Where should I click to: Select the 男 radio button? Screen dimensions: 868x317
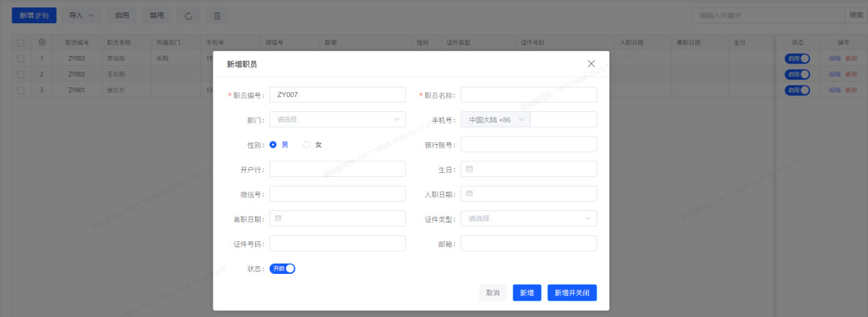point(274,144)
